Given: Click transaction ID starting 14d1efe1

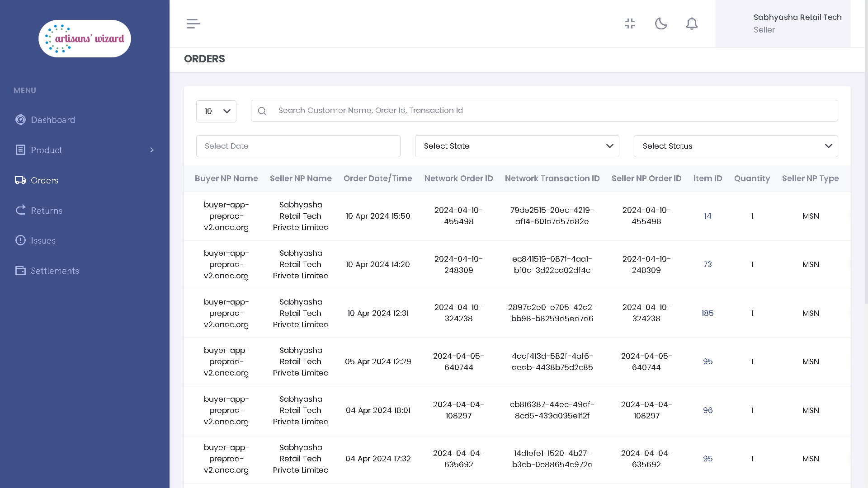Looking at the screenshot, I should point(552,459).
